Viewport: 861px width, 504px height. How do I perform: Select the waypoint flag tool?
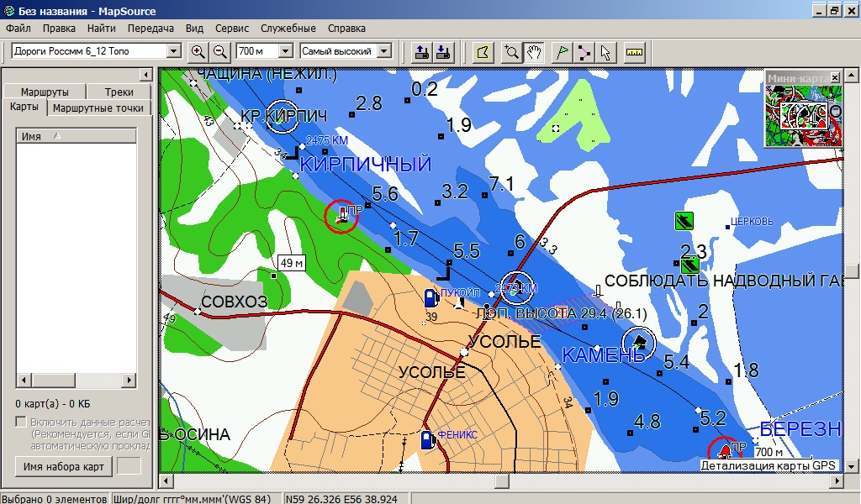[562, 51]
